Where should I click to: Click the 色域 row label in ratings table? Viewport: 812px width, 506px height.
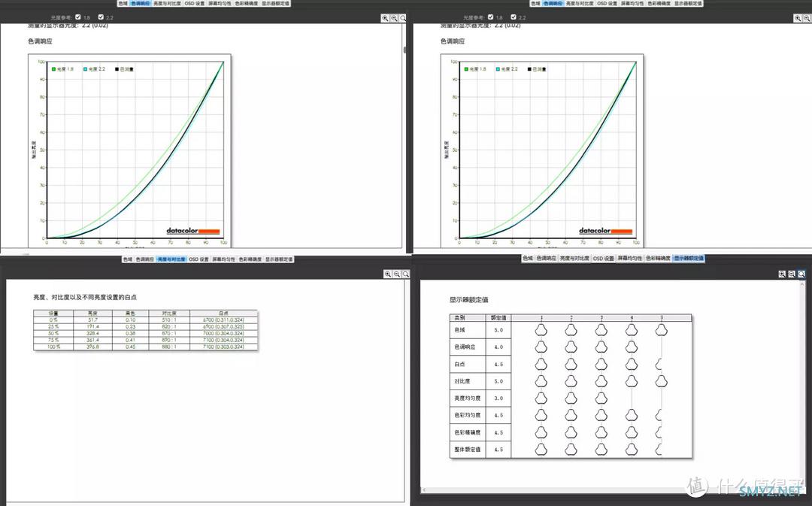460,330
